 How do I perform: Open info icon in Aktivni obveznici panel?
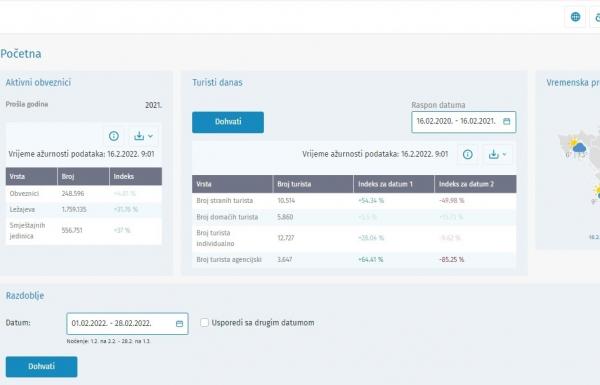(x=114, y=136)
